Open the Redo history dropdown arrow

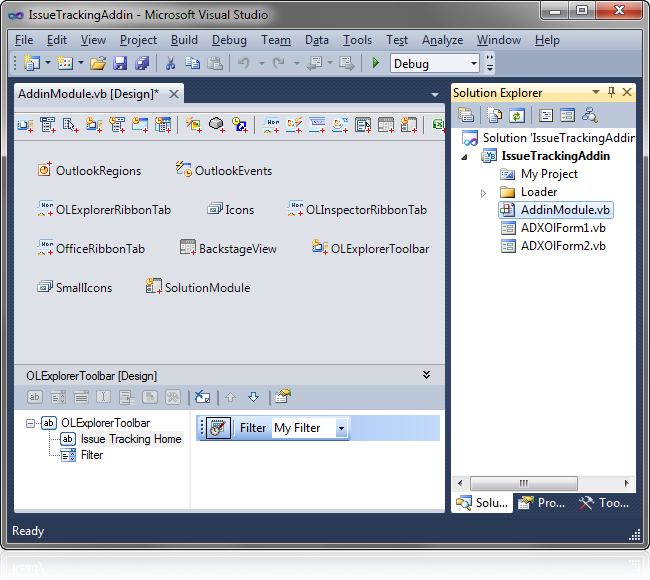click(297, 63)
